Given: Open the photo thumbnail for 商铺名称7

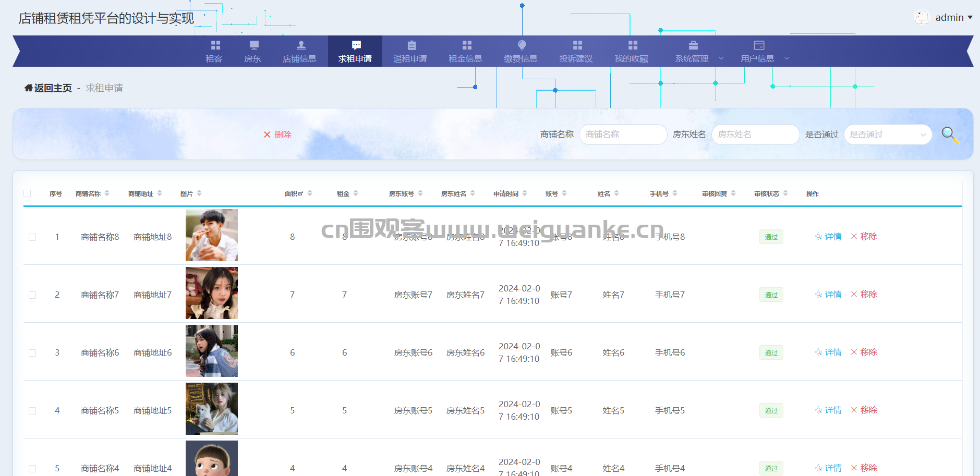Looking at the screenshot, I should (212, 293).
